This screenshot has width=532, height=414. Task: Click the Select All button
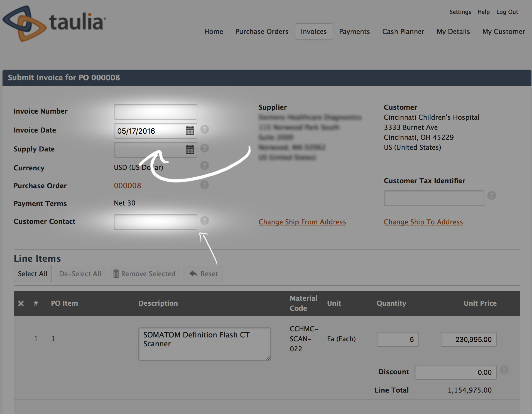coord(33,274)
